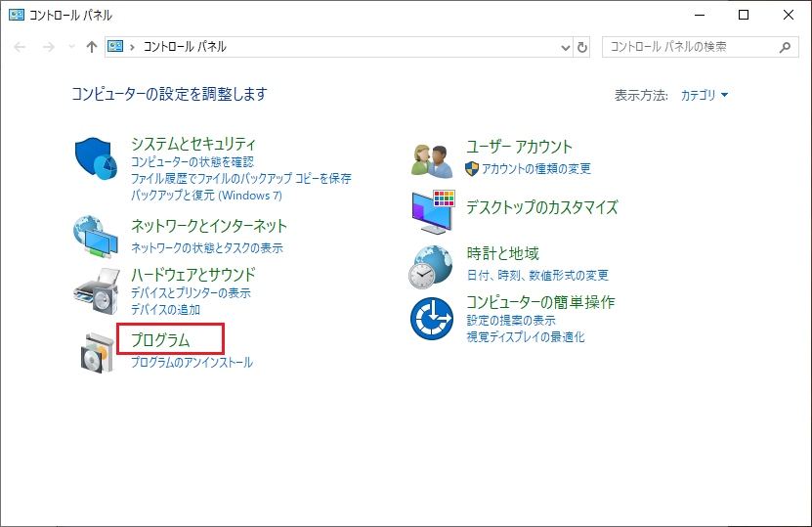Open ネットワークの状態とタスクの表示 link

(x=206, y=248)
